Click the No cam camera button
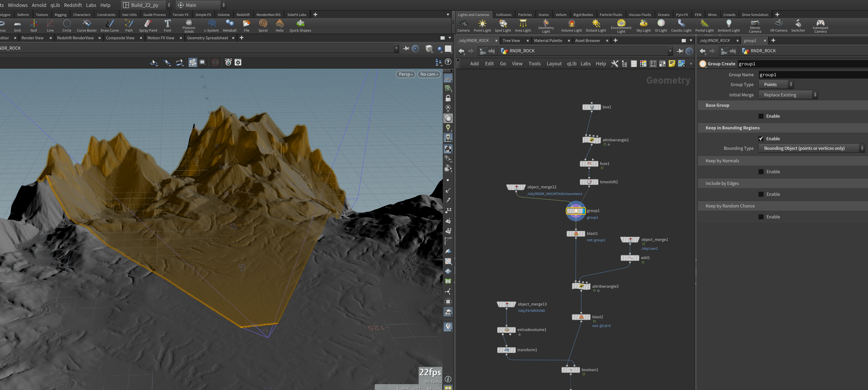 tap(429, 74)
